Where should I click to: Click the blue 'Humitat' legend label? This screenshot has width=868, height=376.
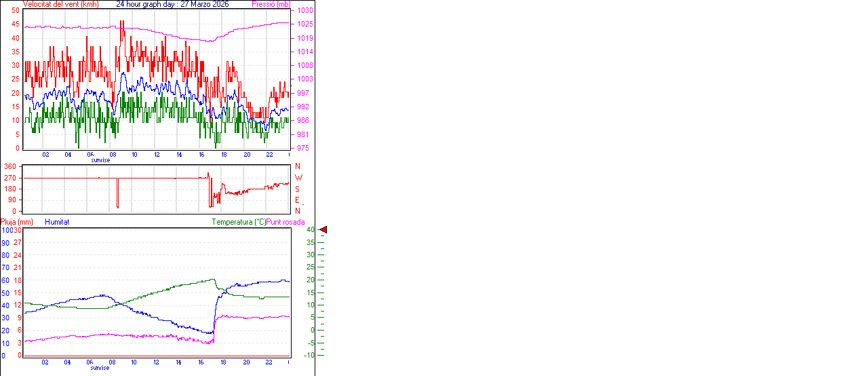click(x=57, y=222)
